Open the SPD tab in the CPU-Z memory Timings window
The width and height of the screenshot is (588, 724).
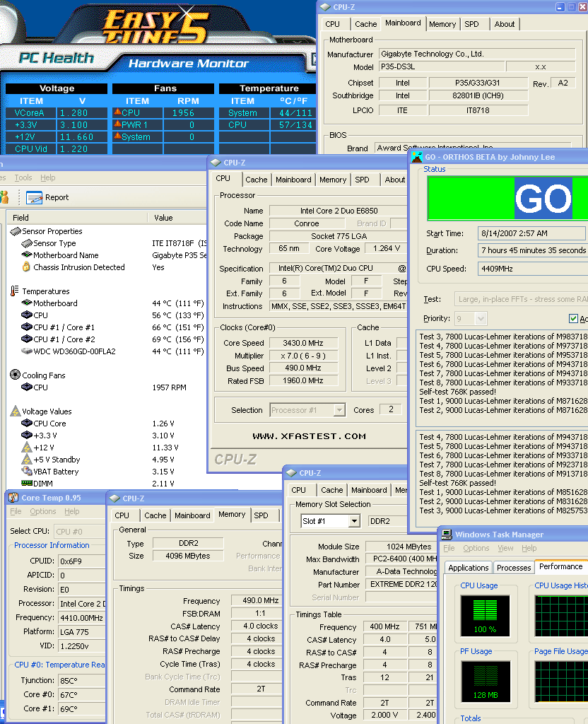tap(261, 515)
